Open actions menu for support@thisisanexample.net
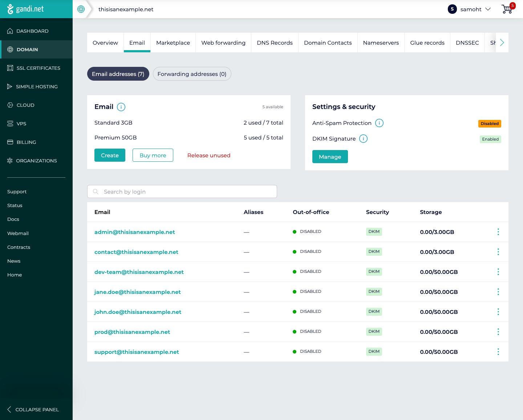This screenshot has height=420, width=523. [x=498, y=352]
